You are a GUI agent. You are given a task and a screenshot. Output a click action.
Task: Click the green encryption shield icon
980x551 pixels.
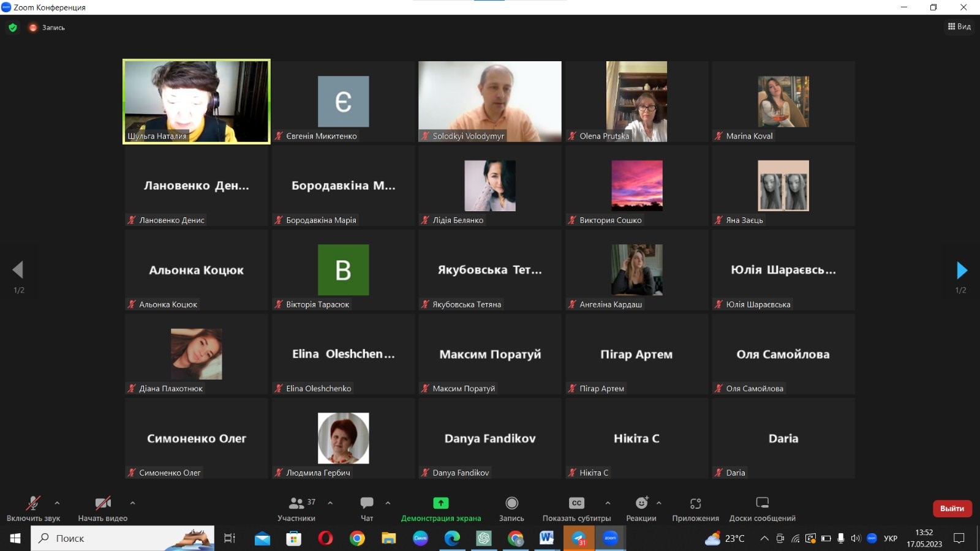pos(13,28)
